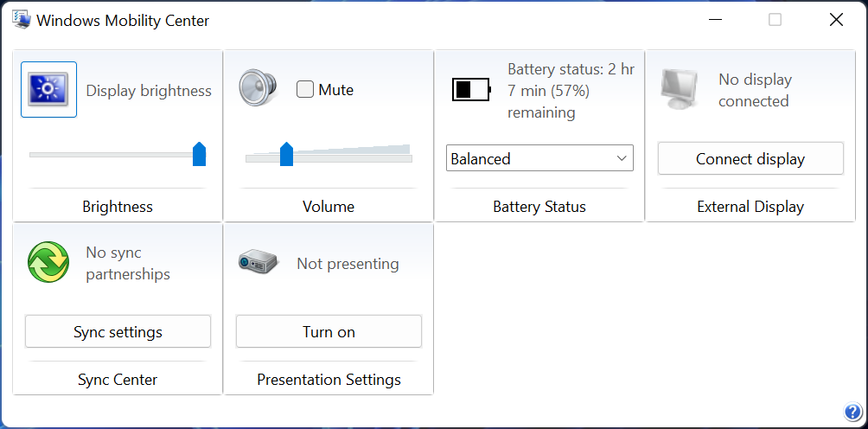Click the battery status icon

[x=471, y=89]
